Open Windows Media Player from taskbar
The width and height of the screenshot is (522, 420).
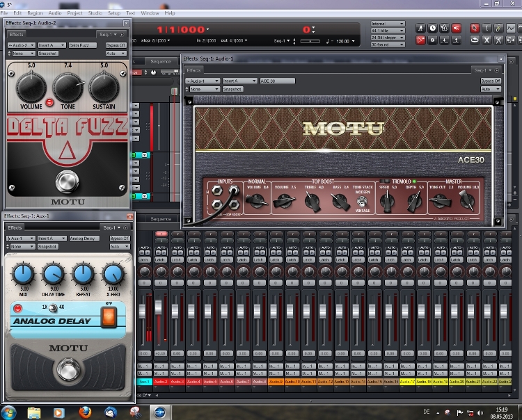coord(59,412)
